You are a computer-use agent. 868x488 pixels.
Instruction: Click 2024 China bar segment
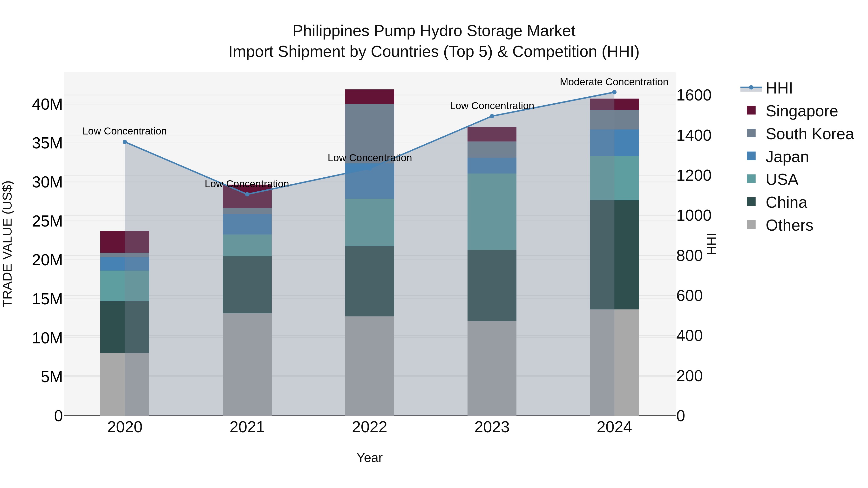[614, 255]
